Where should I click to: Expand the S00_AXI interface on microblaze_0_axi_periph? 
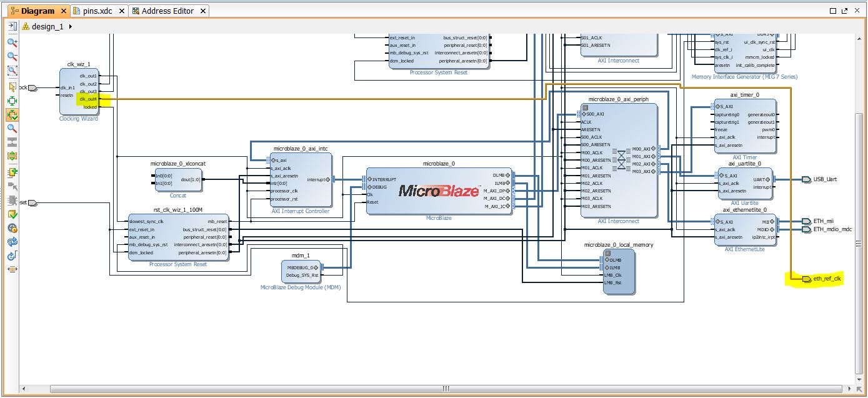584,114
